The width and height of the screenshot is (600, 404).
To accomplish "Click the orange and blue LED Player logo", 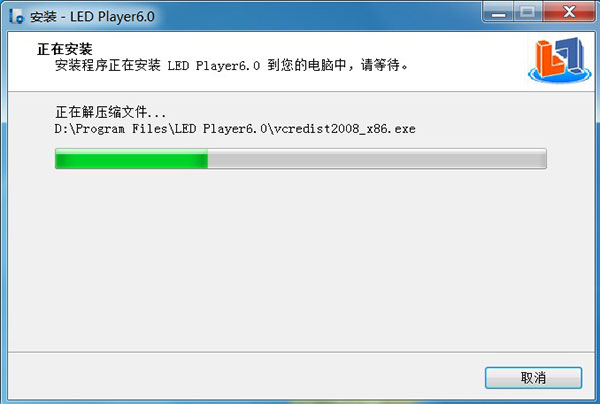I will [559, 60].
